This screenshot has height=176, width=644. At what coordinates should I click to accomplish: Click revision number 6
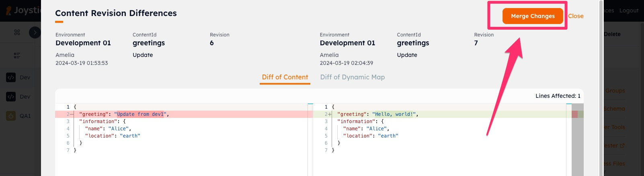click(212, 43)
